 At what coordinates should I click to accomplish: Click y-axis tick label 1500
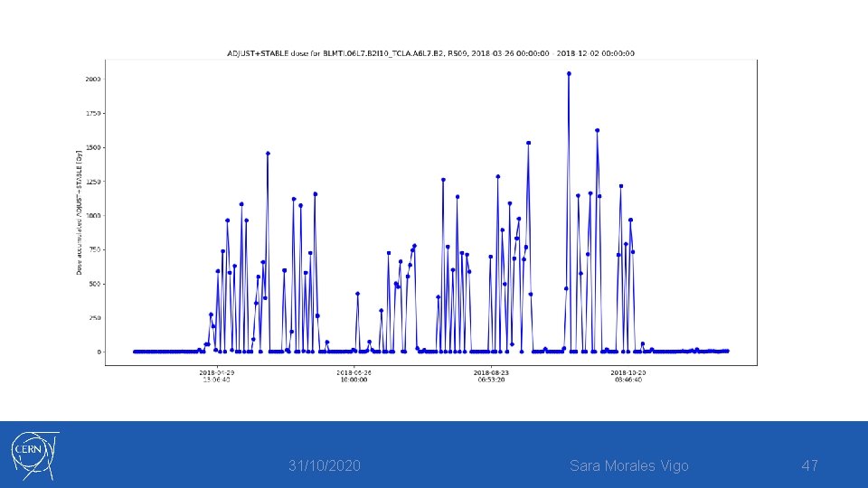(92, 147)
